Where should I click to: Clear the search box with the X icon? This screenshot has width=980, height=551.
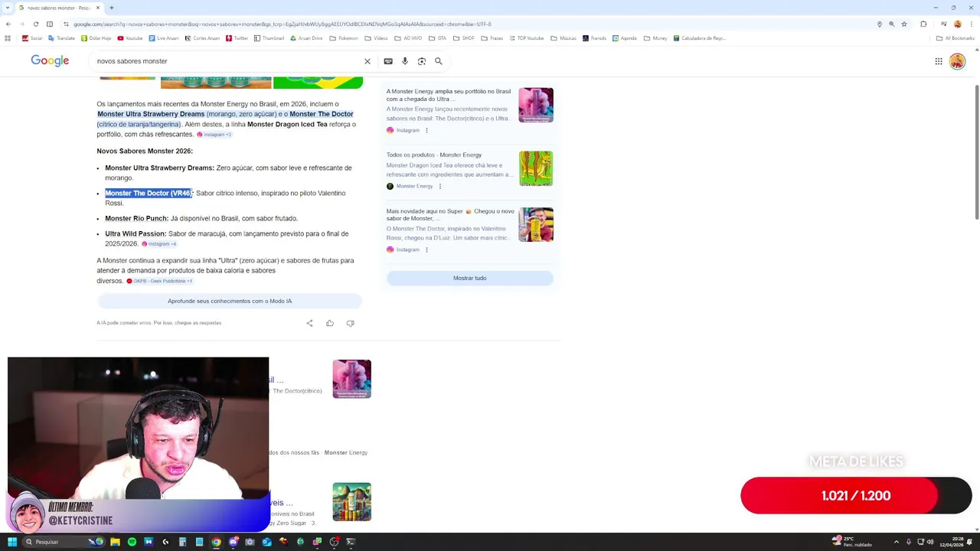367,61
